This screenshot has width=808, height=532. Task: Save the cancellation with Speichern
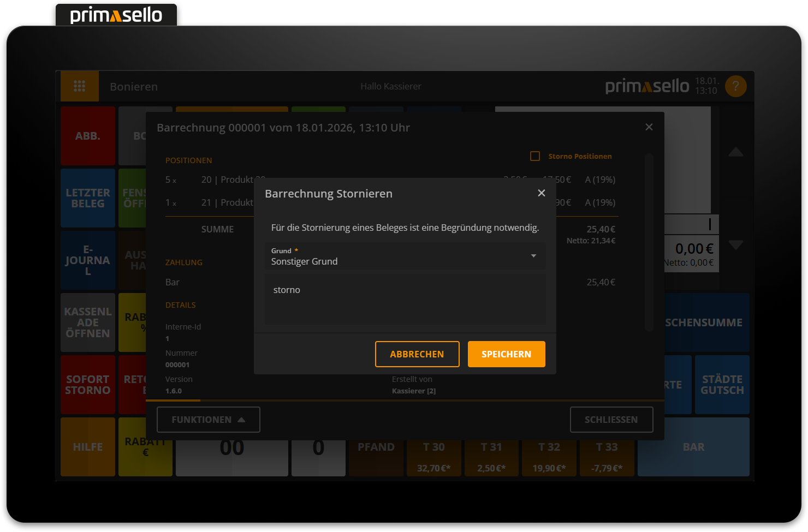pos(506,354)
